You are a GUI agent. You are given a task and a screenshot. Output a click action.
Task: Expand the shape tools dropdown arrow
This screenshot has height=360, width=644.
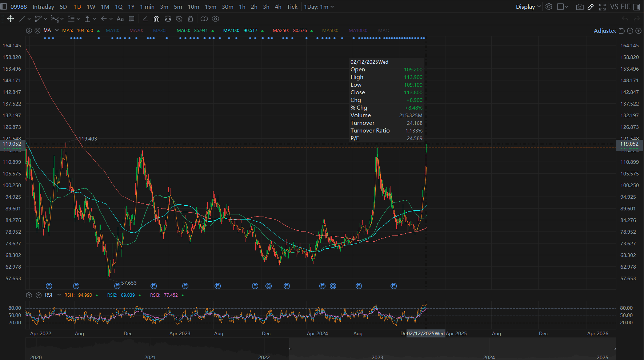[x=45, y=19]
